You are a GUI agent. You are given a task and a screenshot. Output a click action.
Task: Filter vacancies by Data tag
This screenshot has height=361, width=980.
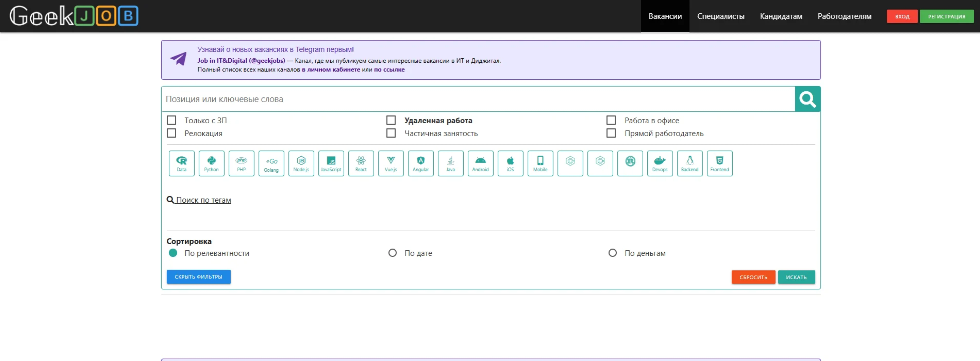pyautogui.click(x=181, y=163)
